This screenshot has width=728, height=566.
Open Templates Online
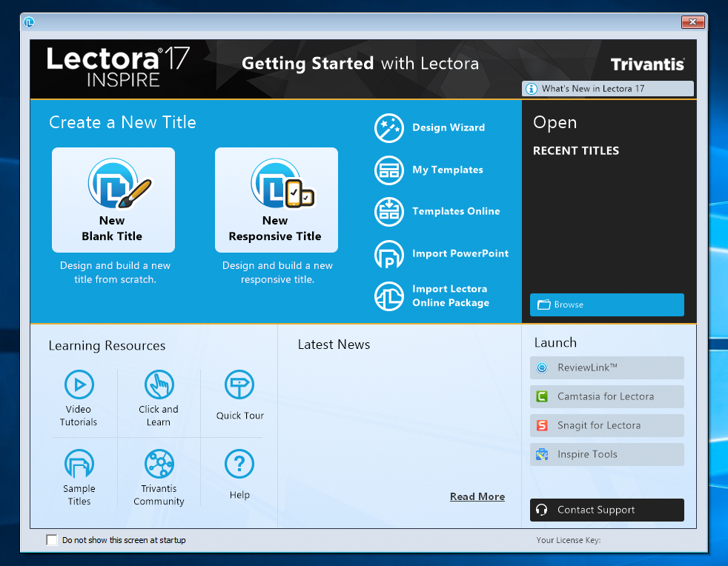pyautogui.click(x=389, y=212)
